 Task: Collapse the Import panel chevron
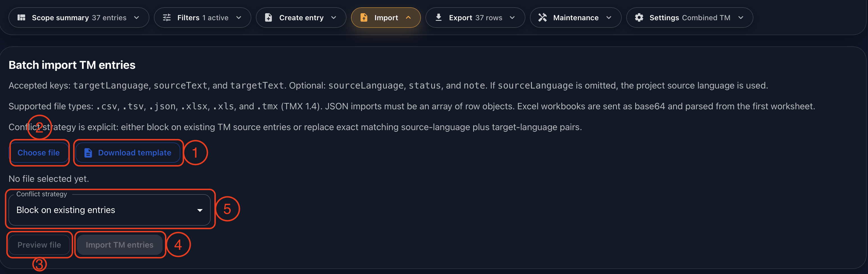408,17
